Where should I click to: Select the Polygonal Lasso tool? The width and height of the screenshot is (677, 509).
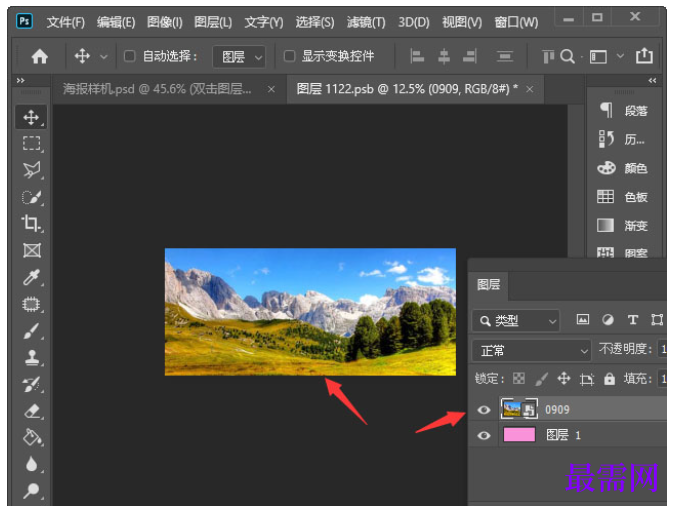click(32, 170)
